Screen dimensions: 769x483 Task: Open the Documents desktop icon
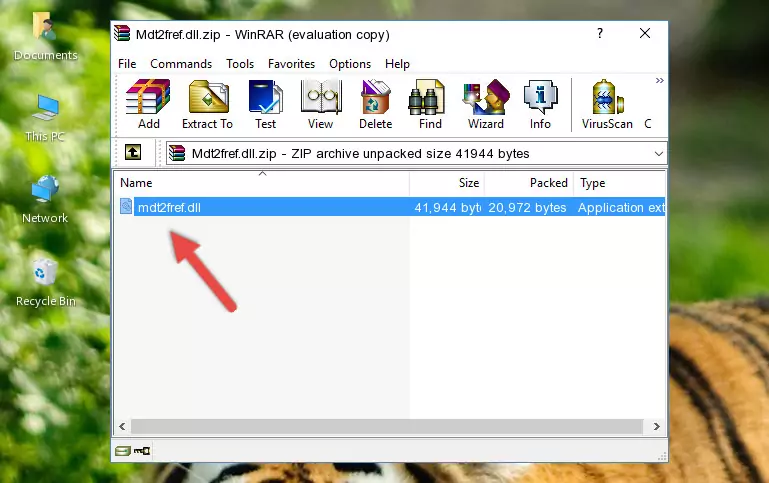tap(45, 37)
